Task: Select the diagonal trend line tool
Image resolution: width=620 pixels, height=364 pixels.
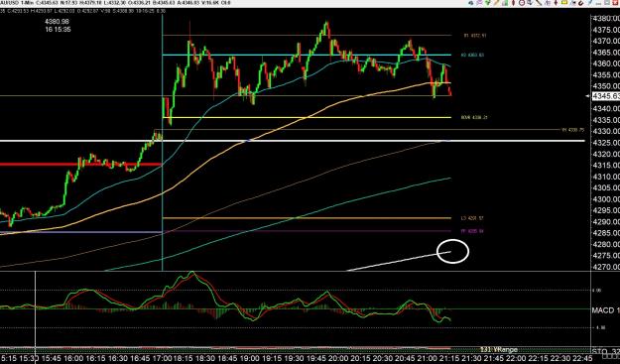Action: (539, 2)
